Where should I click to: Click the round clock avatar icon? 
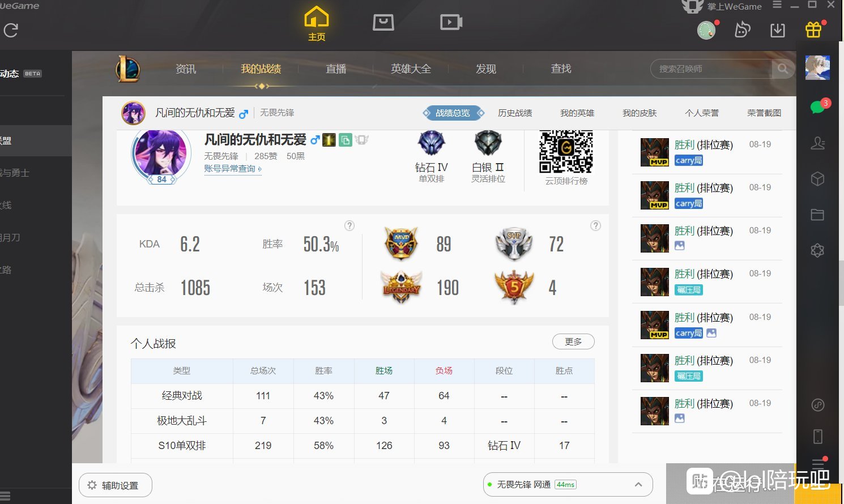[706, 30]
